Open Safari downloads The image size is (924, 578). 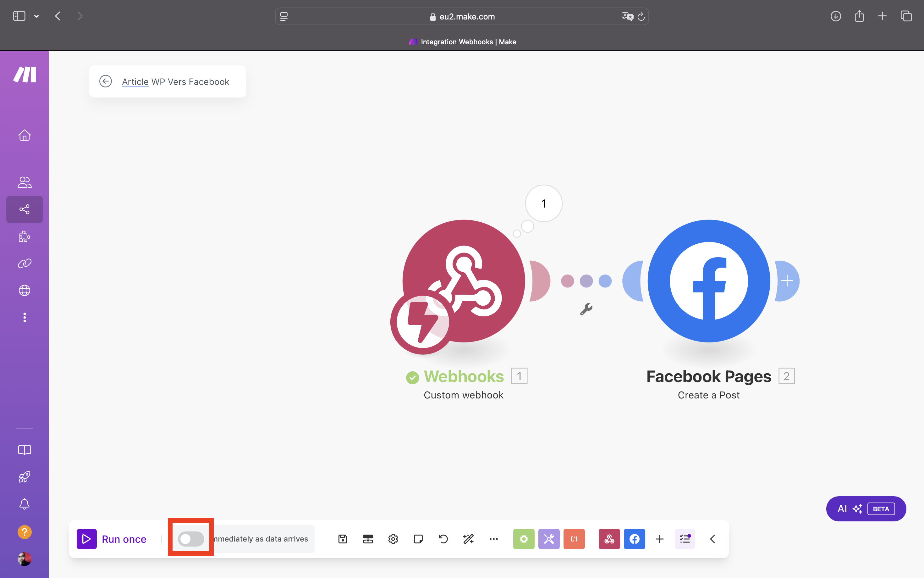(836, 16)
